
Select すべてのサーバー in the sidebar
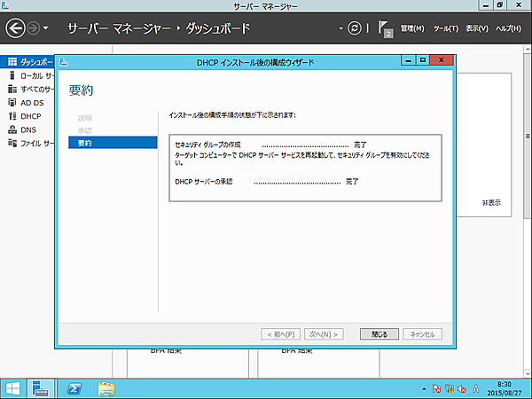point(27,89)
